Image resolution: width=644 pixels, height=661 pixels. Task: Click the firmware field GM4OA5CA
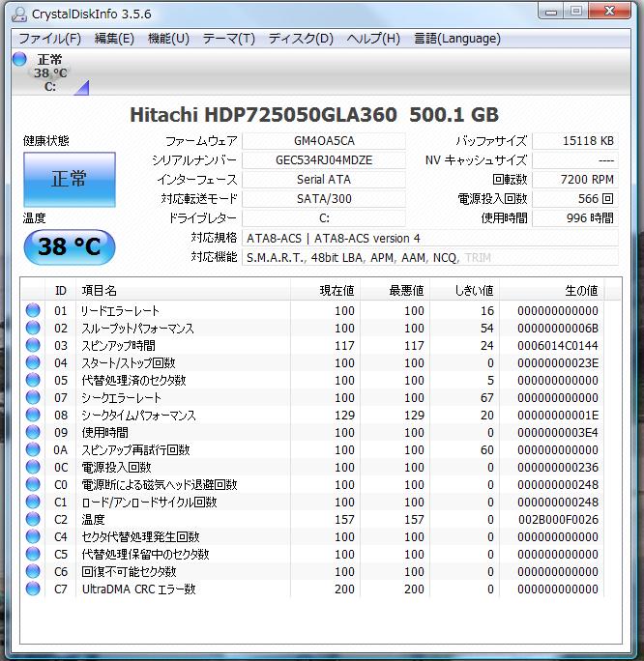324,141
